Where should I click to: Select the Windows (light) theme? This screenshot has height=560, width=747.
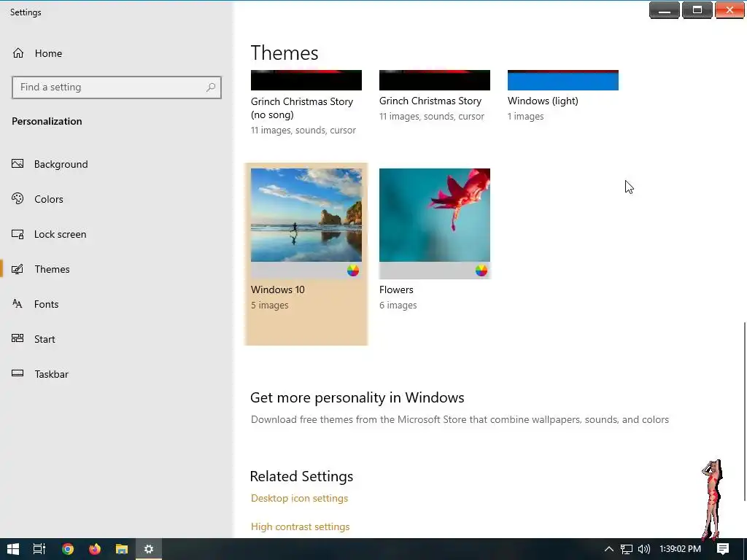tap(562, 96)
